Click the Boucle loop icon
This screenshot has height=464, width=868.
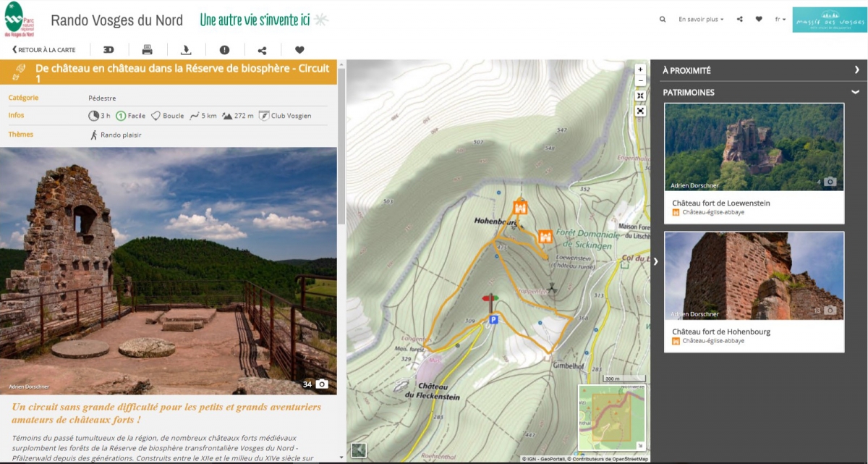point(156,116)
